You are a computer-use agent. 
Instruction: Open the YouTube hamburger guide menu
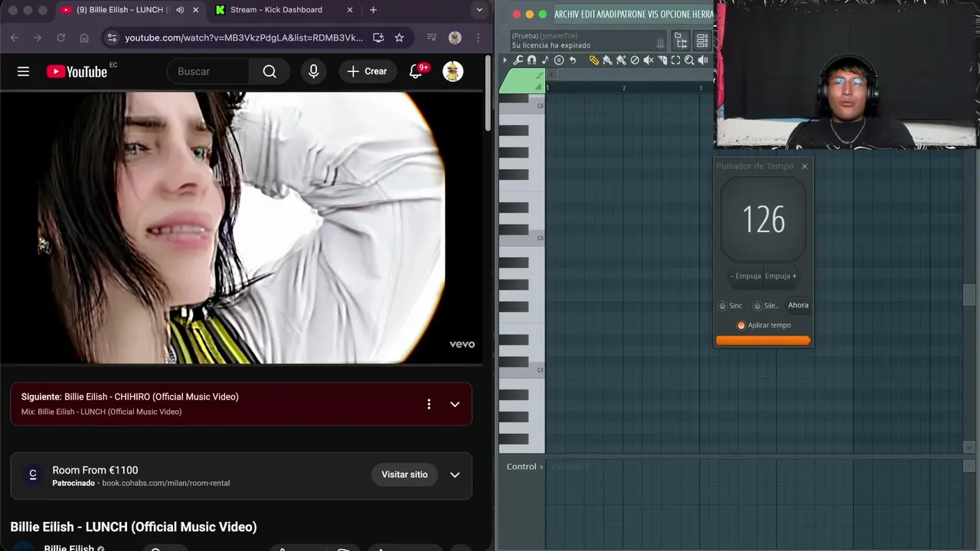click(x=23, y=71)
